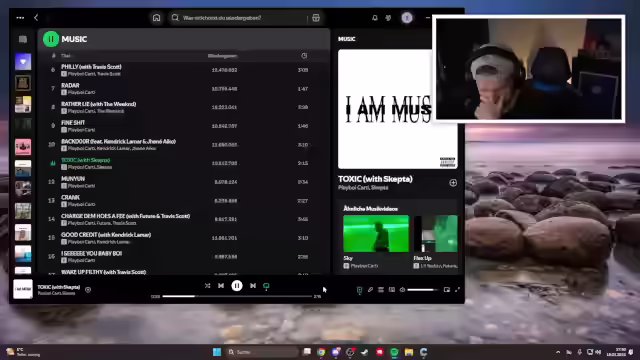Viewport: 640px width, 360px height.
Task: Select the playing TOXIC (with Skepta) row
Action: coord(184,163)
